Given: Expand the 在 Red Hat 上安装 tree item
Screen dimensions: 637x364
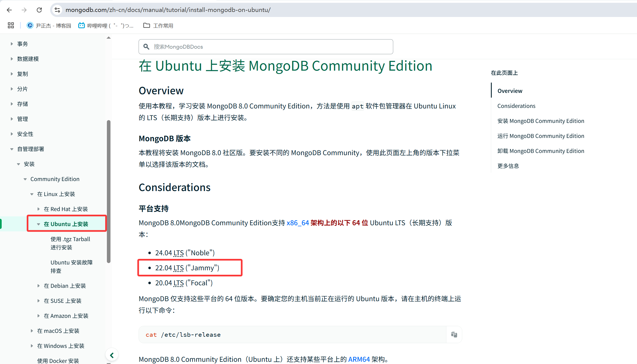Looking at the screenshot, I should pos(38,209).
